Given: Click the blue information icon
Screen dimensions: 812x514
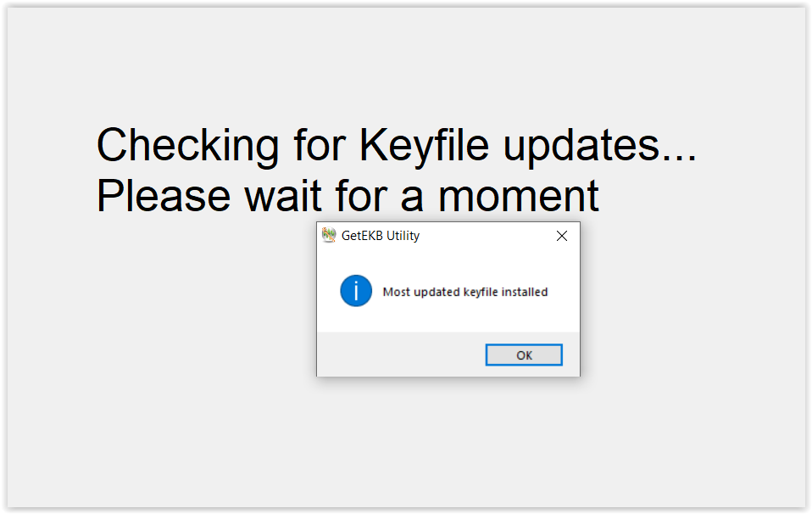Looking at the screenshot, I should 356,291.
